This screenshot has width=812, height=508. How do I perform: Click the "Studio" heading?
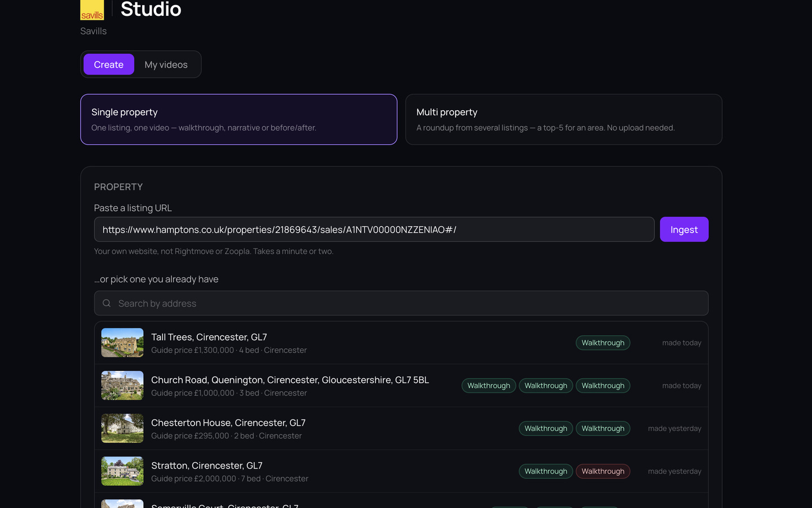click(x=151, y=9)
